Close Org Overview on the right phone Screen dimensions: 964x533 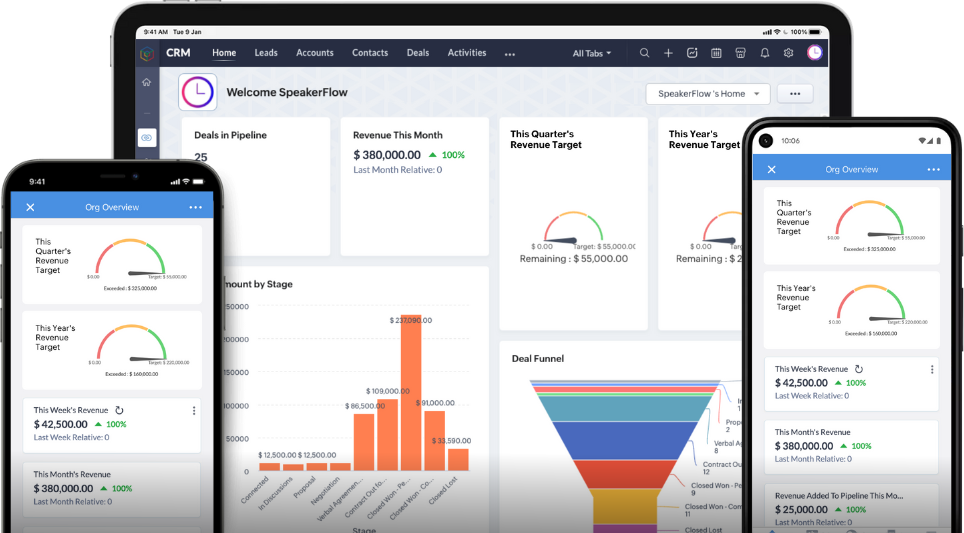pyautogui.click(x=772, y=170)
